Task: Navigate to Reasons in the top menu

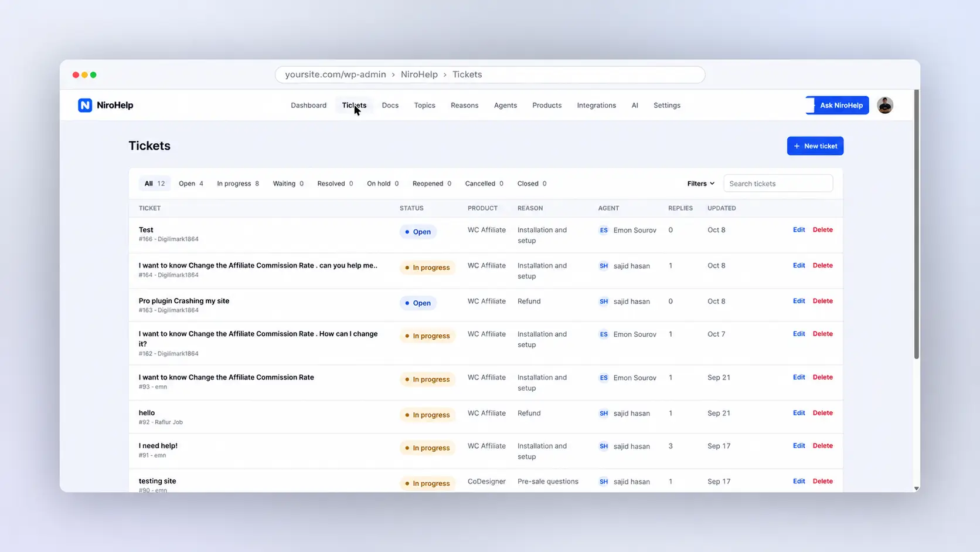Action: (464, 106)
